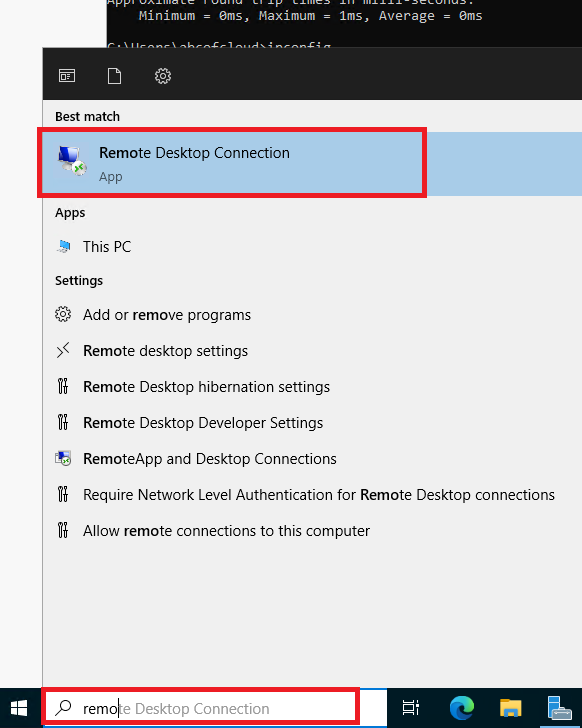Click the Remote Desktop Connection app icon
Viewport: 582px width, 728px height.
click(x=72, y=161)
